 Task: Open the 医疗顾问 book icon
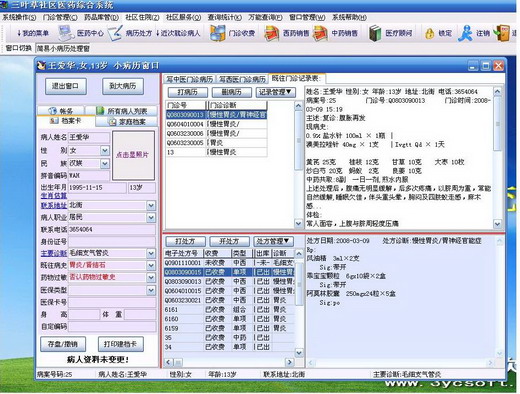coord(375,33)
